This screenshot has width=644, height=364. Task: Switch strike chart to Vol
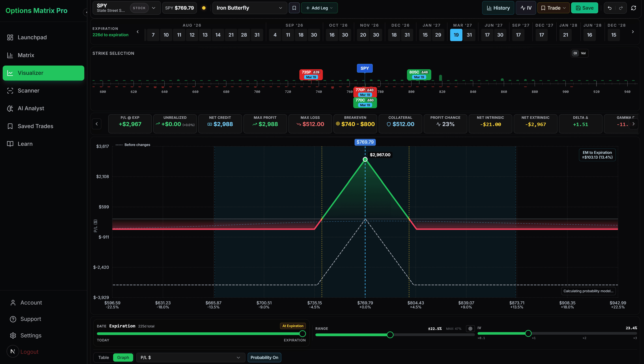(x=583, y=53)
